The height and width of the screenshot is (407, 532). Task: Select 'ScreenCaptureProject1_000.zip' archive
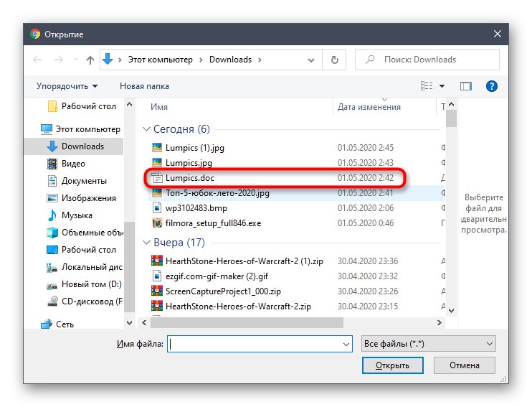click(x=223, y=291)
